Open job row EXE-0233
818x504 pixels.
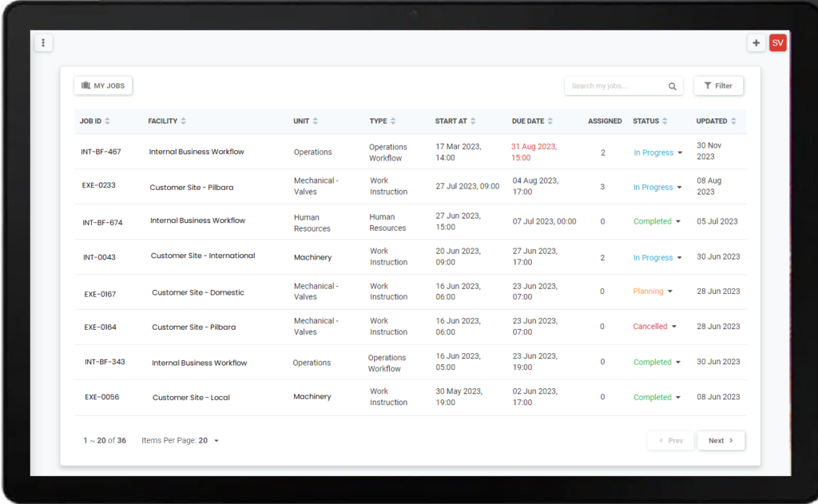[x=100, y=185]
